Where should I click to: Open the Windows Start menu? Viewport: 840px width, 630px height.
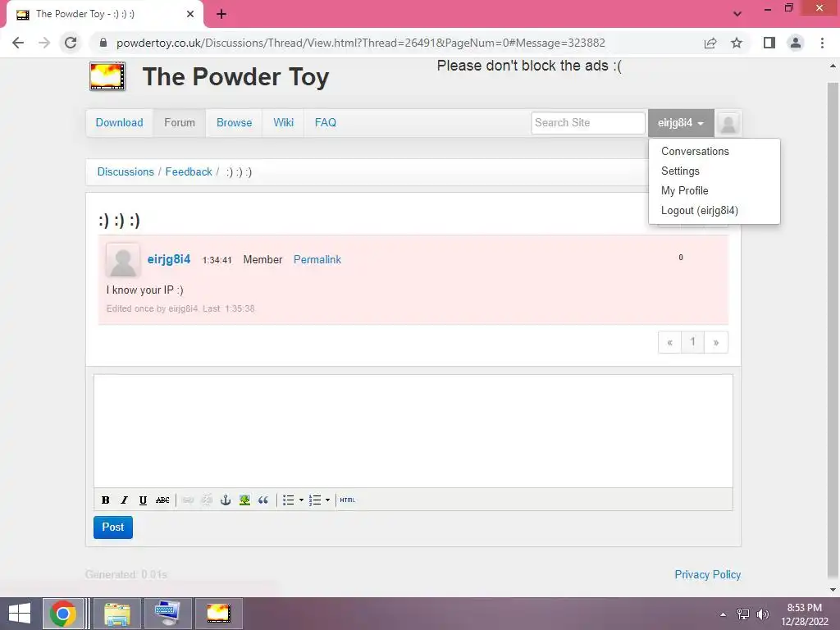pos(20,614)
